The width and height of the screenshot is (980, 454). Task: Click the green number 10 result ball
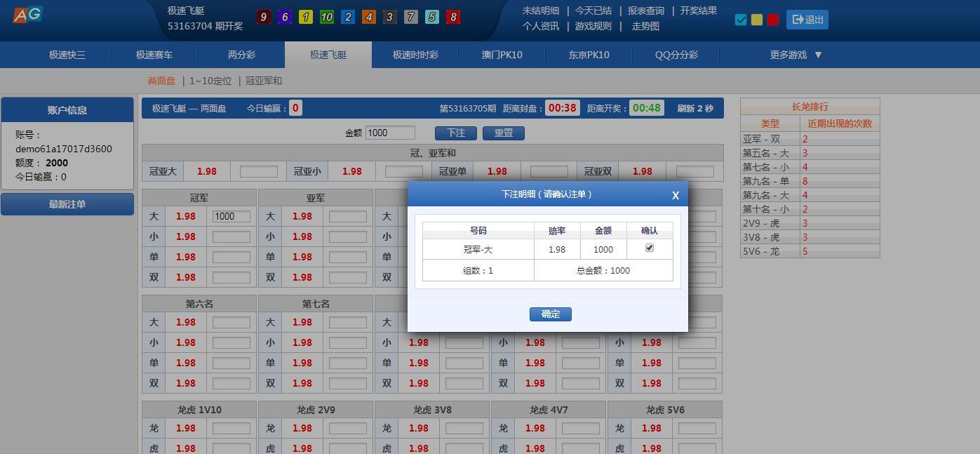326,17
